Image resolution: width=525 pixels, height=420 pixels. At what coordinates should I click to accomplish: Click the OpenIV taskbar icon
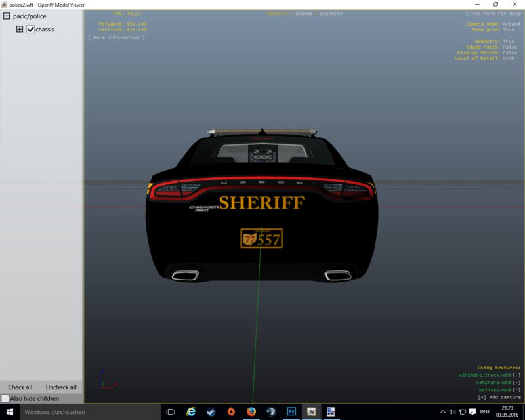(311, 411)
